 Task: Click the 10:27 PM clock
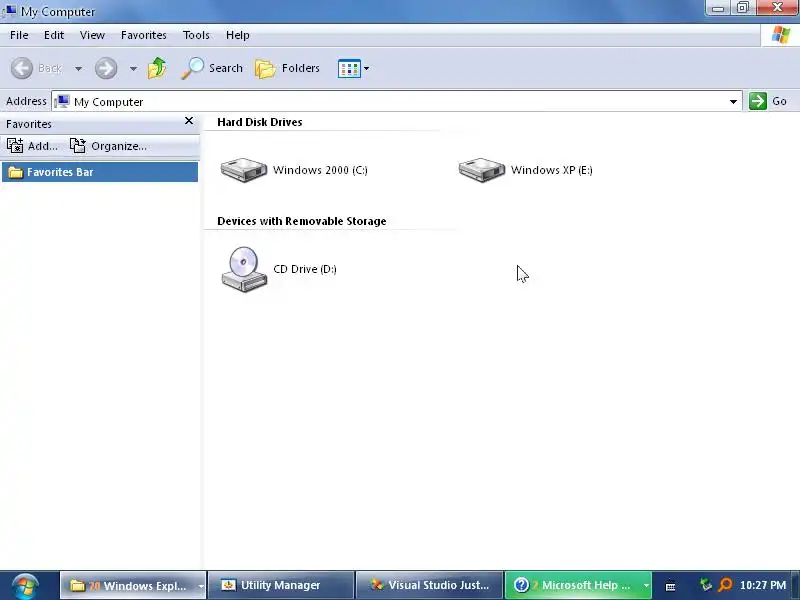[763, 585]
